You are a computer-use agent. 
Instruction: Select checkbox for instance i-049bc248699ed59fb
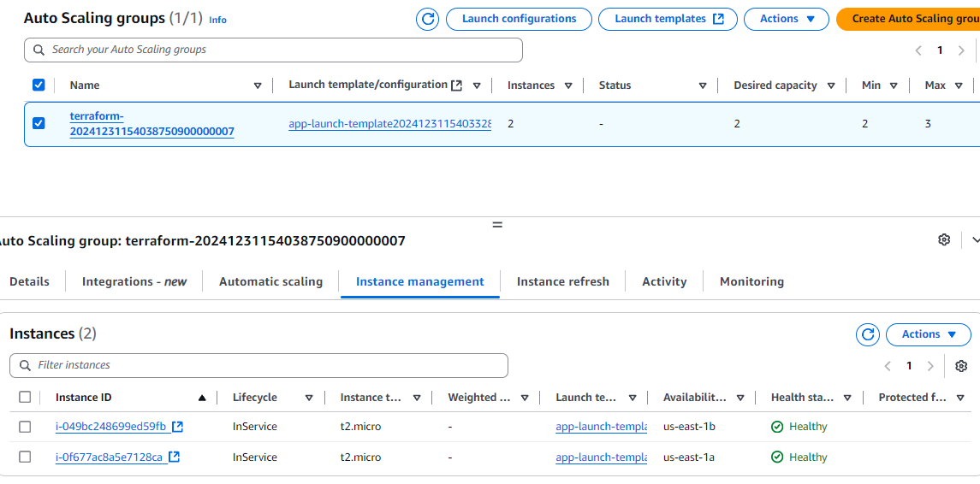click(x=25, y=427)
